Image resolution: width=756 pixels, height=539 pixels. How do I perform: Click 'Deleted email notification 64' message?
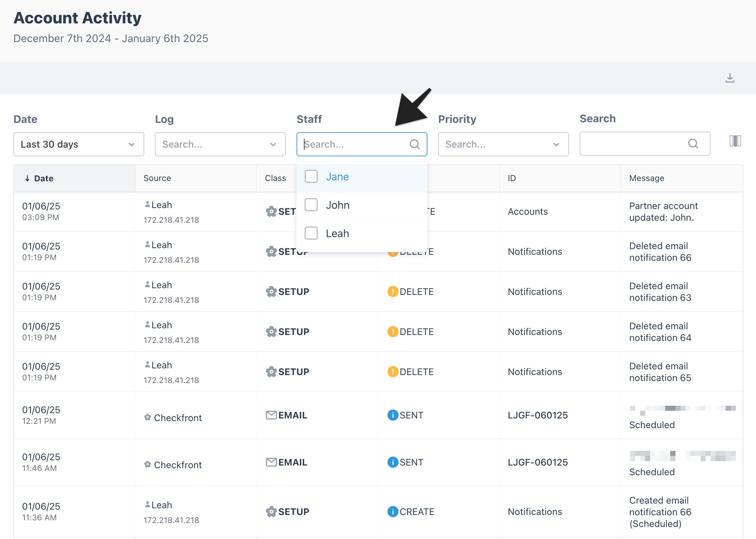pyautogui.click(x=660, y=332)
